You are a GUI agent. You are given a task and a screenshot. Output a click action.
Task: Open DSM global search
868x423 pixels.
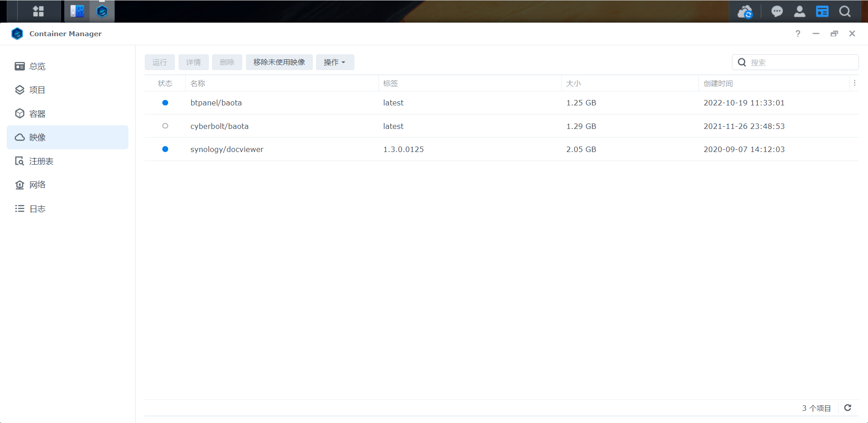(x=844, y=11)
